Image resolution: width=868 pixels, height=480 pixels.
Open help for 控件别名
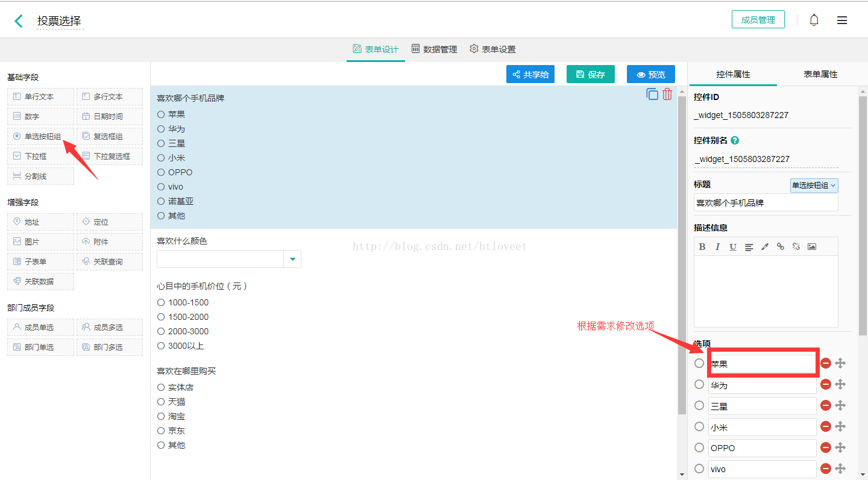click(x=735, y=140)
